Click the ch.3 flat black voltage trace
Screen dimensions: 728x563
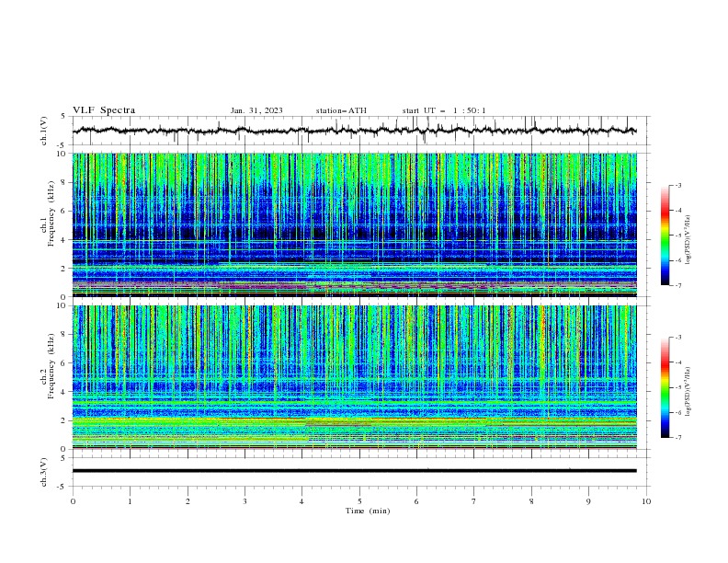pos(354,471)
